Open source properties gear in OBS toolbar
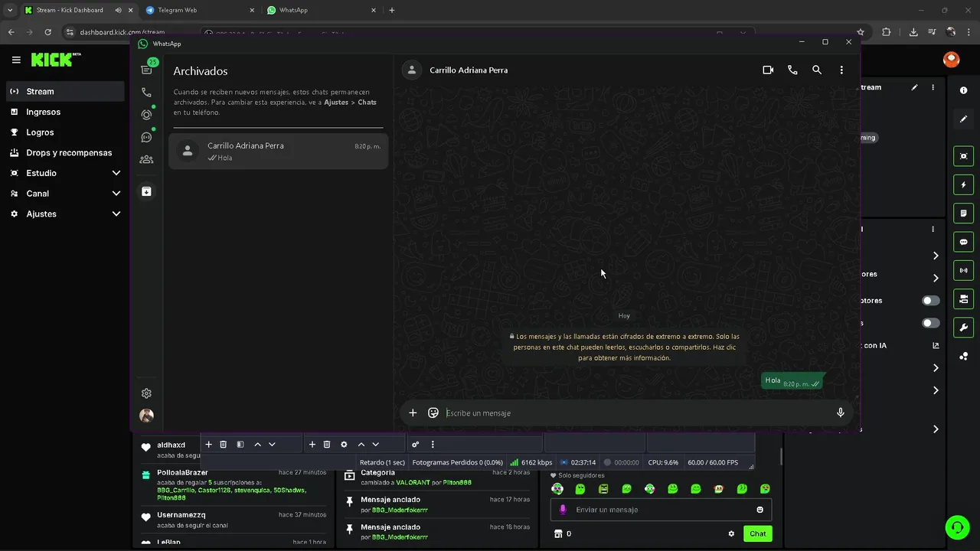The image size is (980, 551). point(344,445)
